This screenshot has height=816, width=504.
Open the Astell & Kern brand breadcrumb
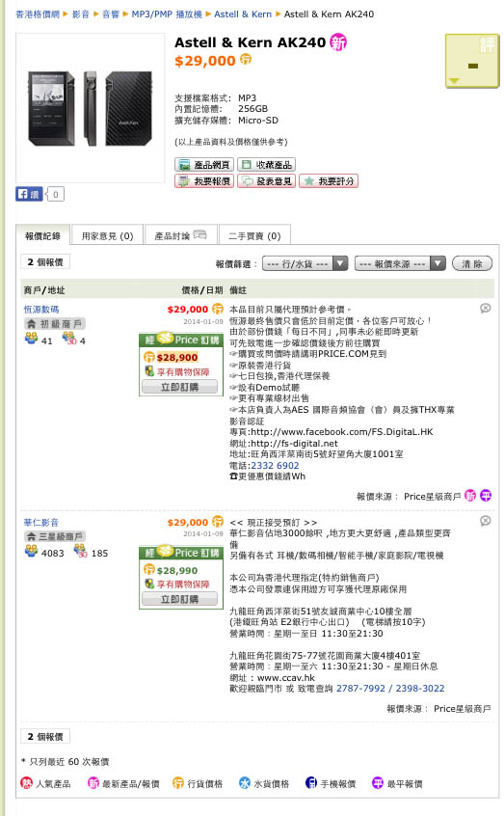(243, 14)
